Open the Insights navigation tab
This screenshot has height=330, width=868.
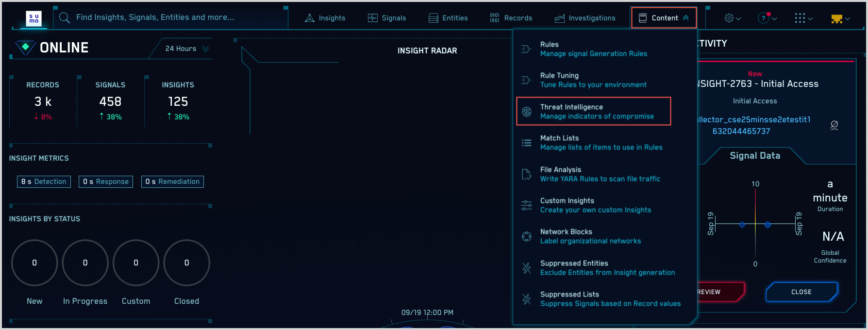(x=325, y=18)
